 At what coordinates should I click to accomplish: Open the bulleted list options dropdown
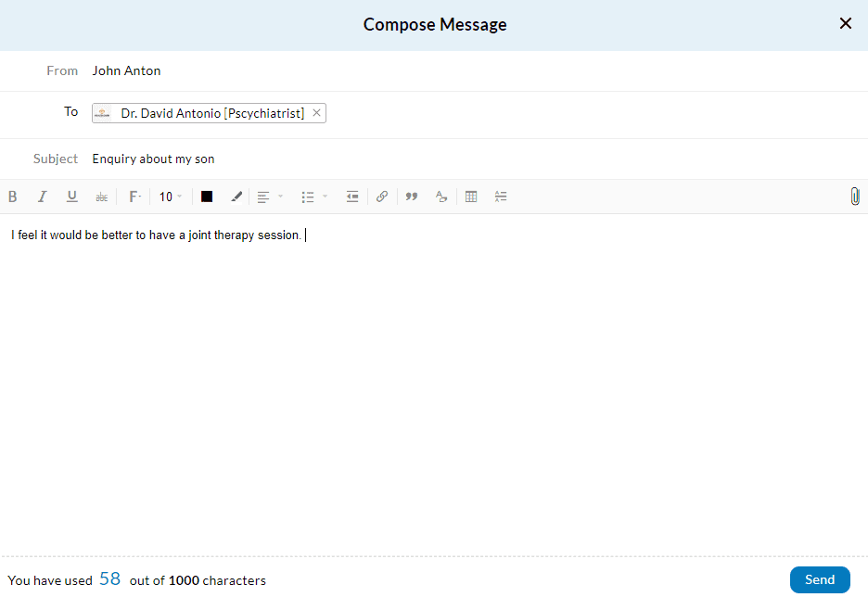click(x=313, y=197)
